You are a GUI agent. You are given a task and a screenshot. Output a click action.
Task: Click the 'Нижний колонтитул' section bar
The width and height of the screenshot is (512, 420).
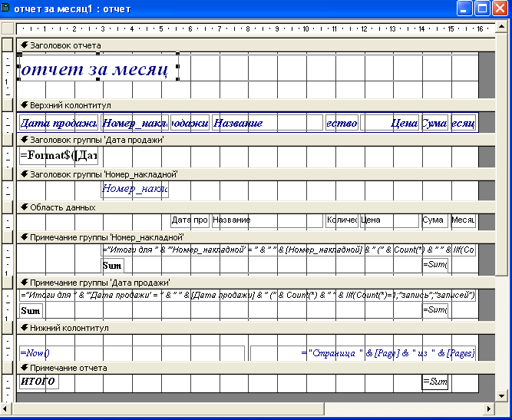pos(256,328)
